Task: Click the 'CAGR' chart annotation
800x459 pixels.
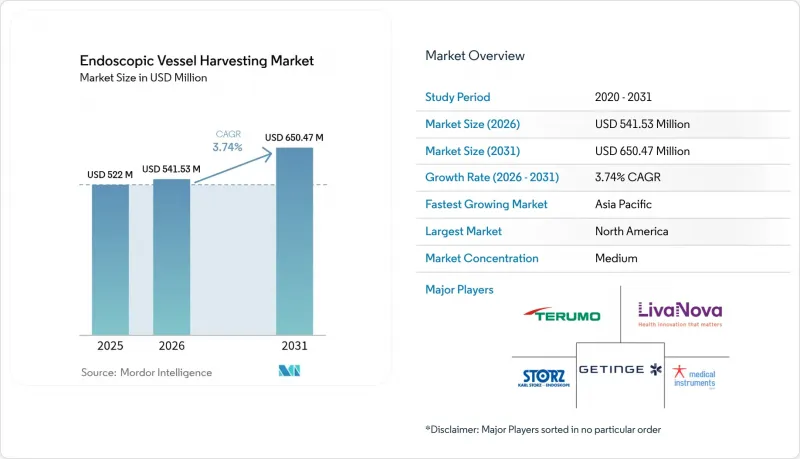Action: pyautogui.click(x=228, y=134)
